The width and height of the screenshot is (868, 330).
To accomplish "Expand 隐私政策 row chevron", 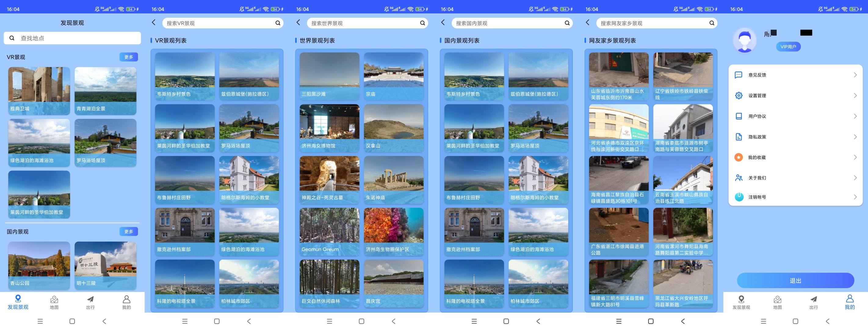I will (x=855, y=137).
